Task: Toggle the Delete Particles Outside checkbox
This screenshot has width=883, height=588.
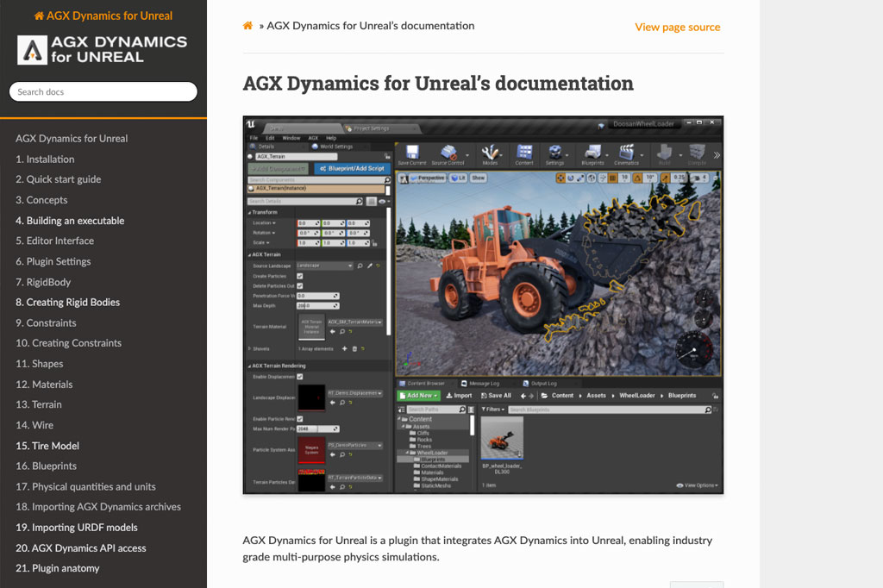Action: [x=299, y=286]
